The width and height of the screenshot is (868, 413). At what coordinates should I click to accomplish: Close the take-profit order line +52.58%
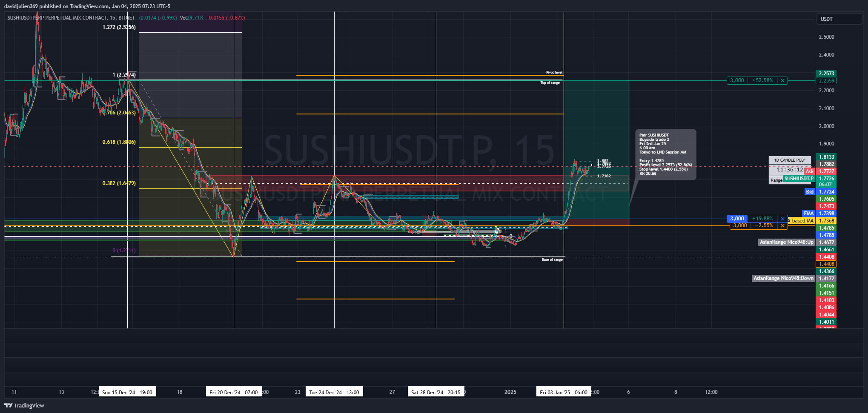[782, 80]
